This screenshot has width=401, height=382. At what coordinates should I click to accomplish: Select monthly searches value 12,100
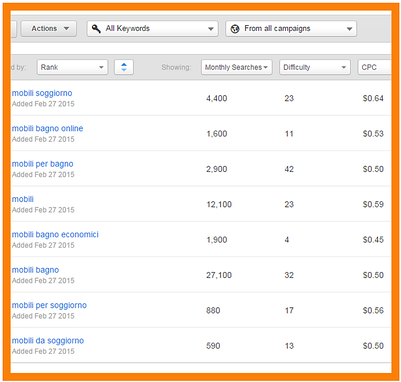pyautogui.click(x=219, y=204)
